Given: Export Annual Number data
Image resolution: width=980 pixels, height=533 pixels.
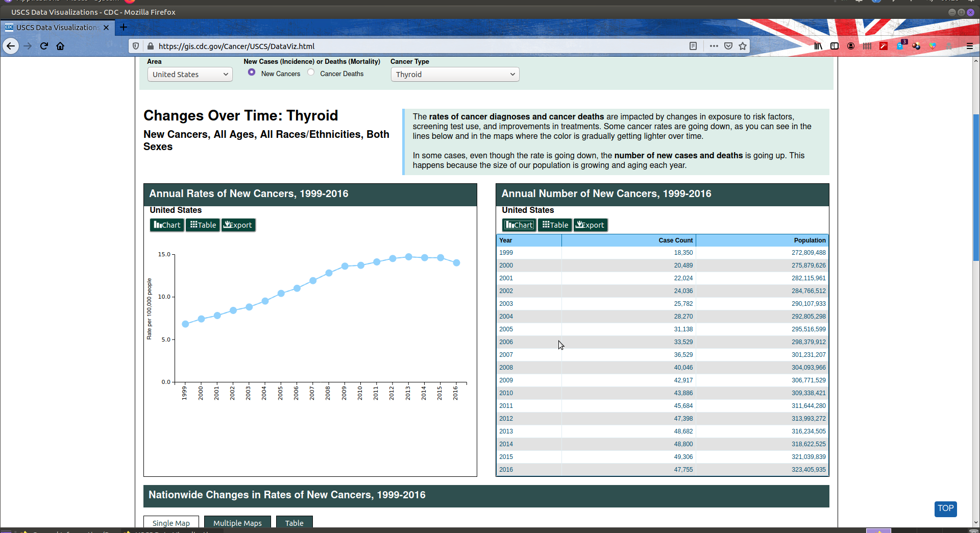Looking at the screenshot, I should click(x=591, y=225).
